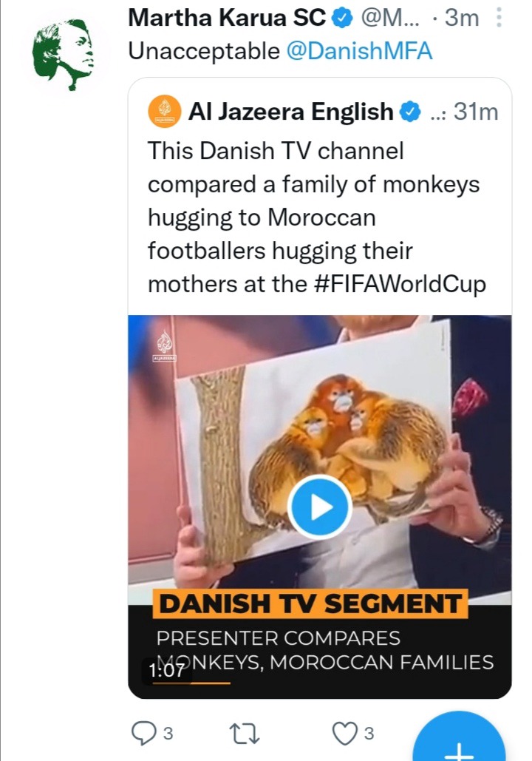
Task: Open quoted tweet text about Danish TV channel
Action: pyautogui.click(x=316, y=217)
